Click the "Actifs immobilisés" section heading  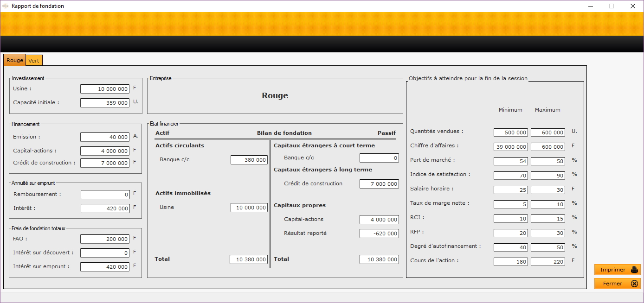click(x=183, y=193)
